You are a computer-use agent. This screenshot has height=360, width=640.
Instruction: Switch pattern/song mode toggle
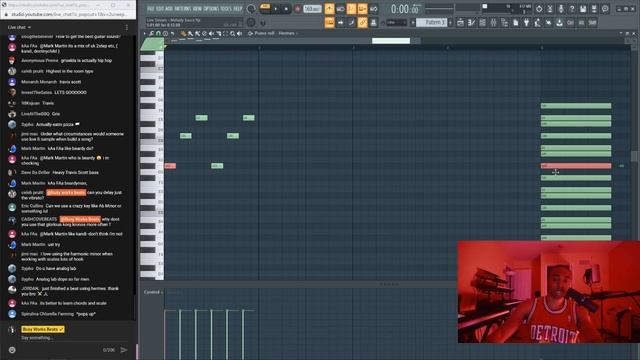click(x=265, y=8)
